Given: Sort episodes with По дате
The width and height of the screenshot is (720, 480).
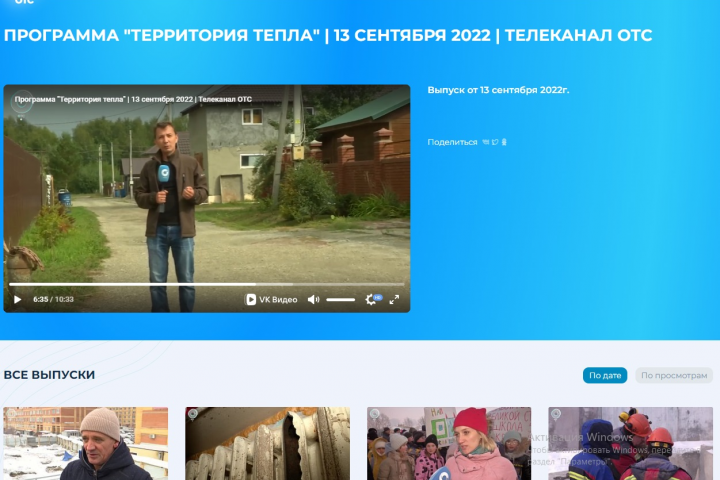Looking at the screenshot, I should (605, 375).
